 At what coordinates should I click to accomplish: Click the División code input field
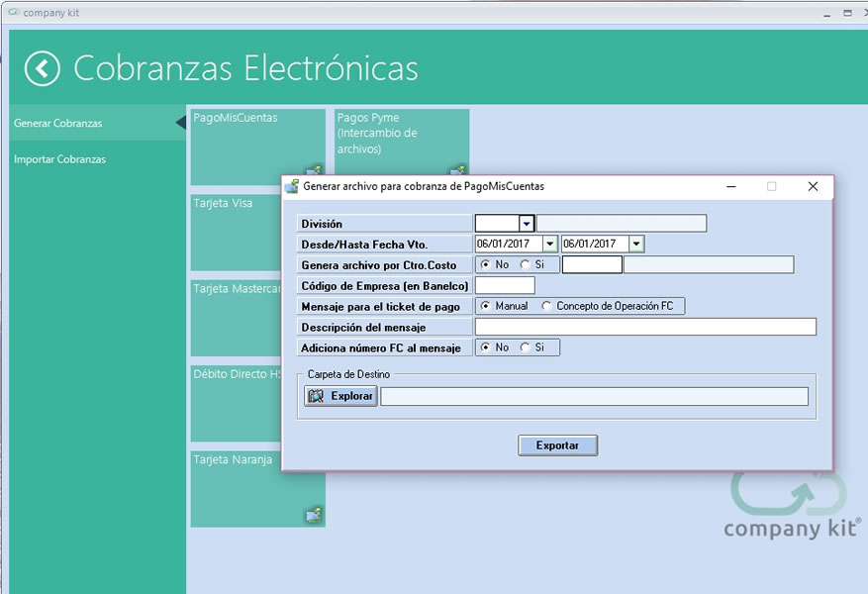click(x=497, y=224)
